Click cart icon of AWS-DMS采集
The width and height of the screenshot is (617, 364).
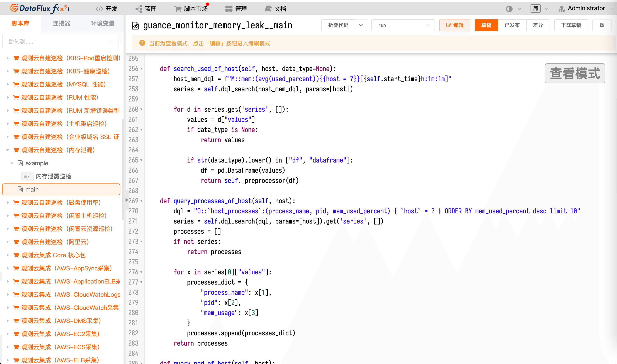16,321
